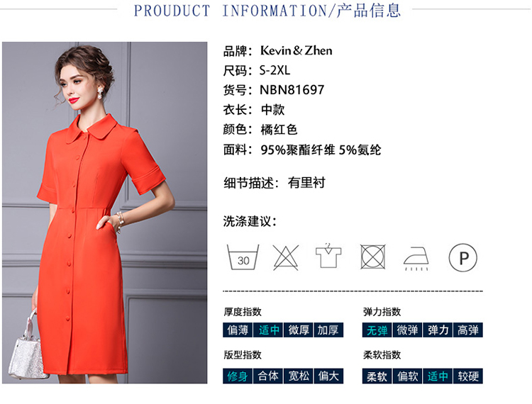Pick the 微弹 elasticity option

[407, 330]
